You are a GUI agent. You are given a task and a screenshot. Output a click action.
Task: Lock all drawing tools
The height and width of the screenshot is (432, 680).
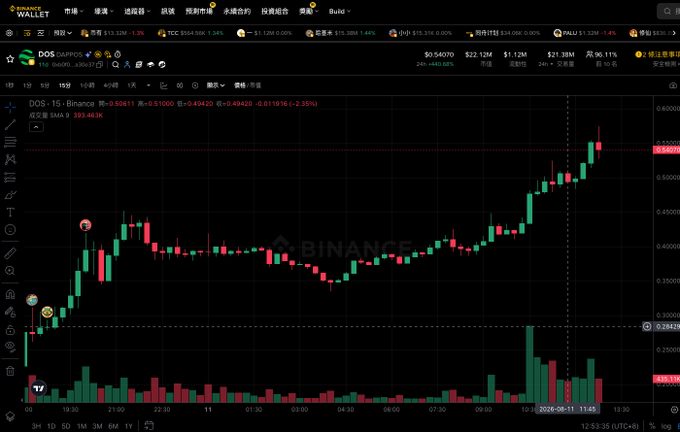click(x=10, y=330)
